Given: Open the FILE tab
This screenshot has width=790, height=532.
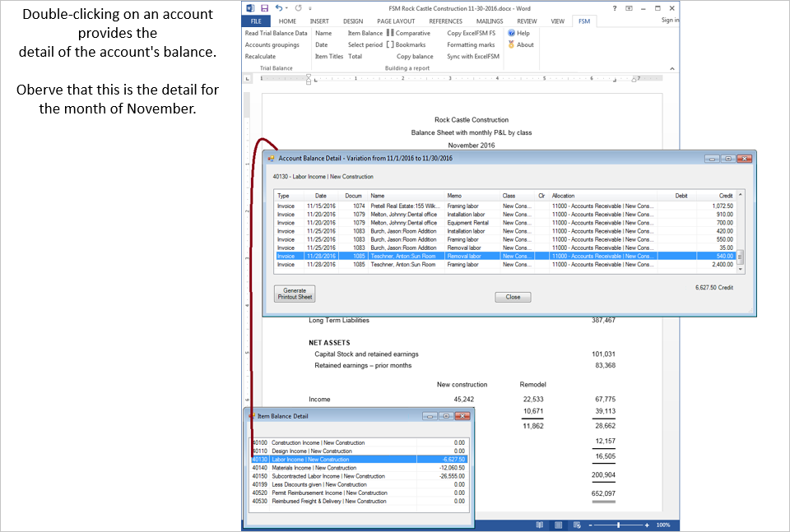Looking at the screenshot, I should (x=256, y=21).
